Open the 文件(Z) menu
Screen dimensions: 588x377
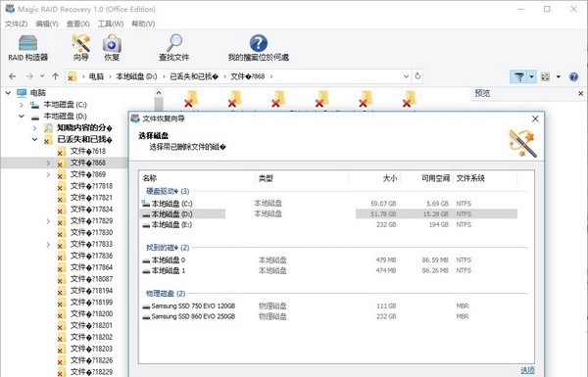(16, 24)
